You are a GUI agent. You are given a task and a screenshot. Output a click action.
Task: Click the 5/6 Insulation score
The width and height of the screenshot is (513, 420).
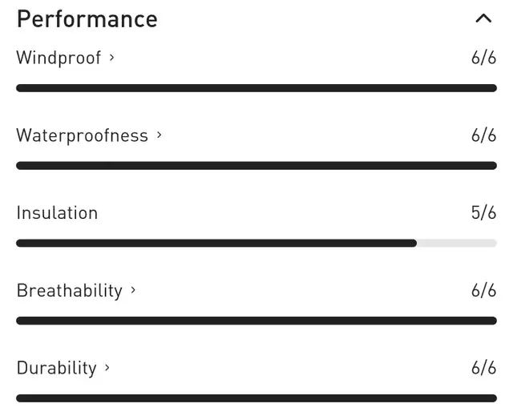pyautogui.click(x=483, y=213)
